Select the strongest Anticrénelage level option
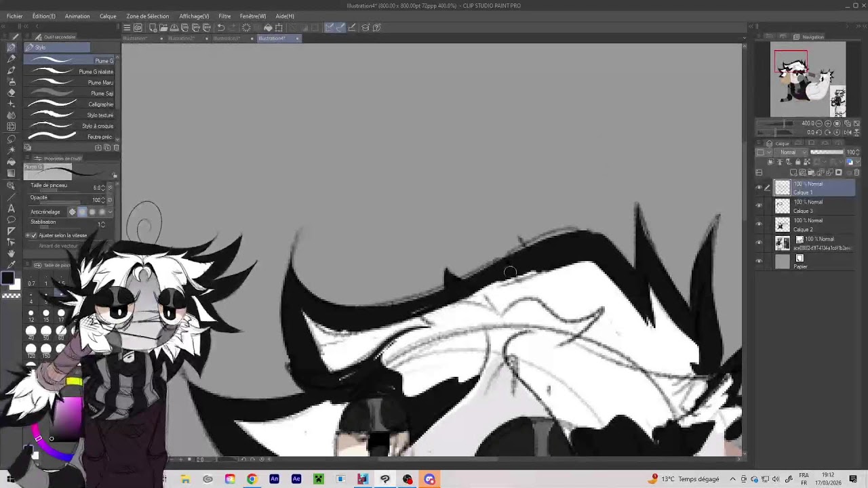868x488 pixels. click(102, 212)
